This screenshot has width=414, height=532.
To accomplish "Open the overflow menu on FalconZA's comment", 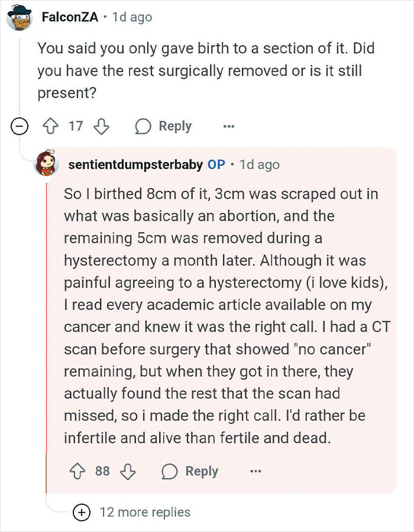I will coord(229,126).
